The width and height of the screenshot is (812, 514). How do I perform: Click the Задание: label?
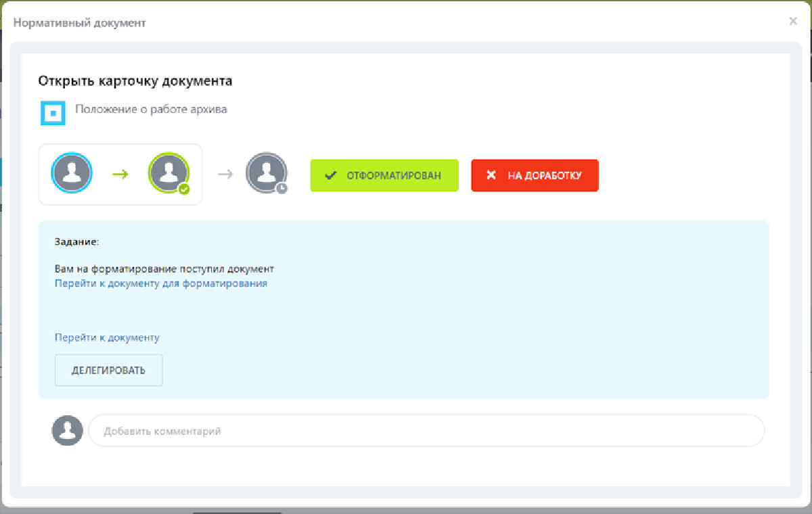click(x=76, y=241)
